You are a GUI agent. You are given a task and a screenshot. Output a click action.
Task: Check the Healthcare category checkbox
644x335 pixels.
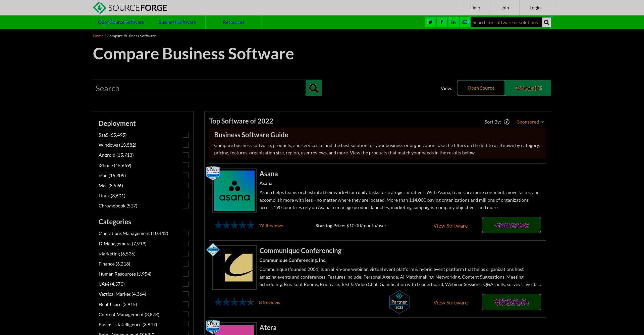(185, 304)
